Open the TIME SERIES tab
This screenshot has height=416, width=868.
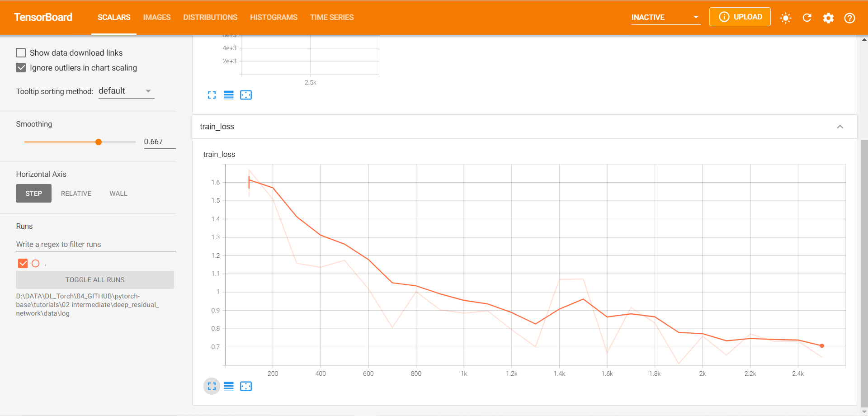click(x=332, y=17)
